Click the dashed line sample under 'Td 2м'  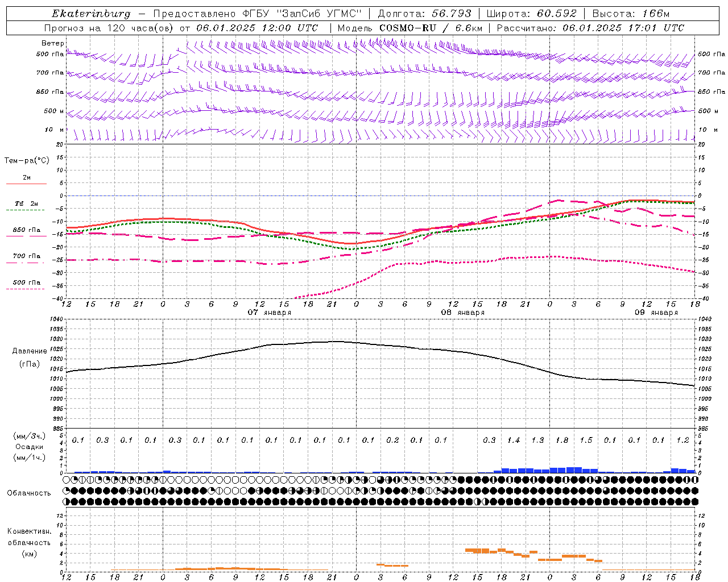pyautogui.click(x=25, y=210)
